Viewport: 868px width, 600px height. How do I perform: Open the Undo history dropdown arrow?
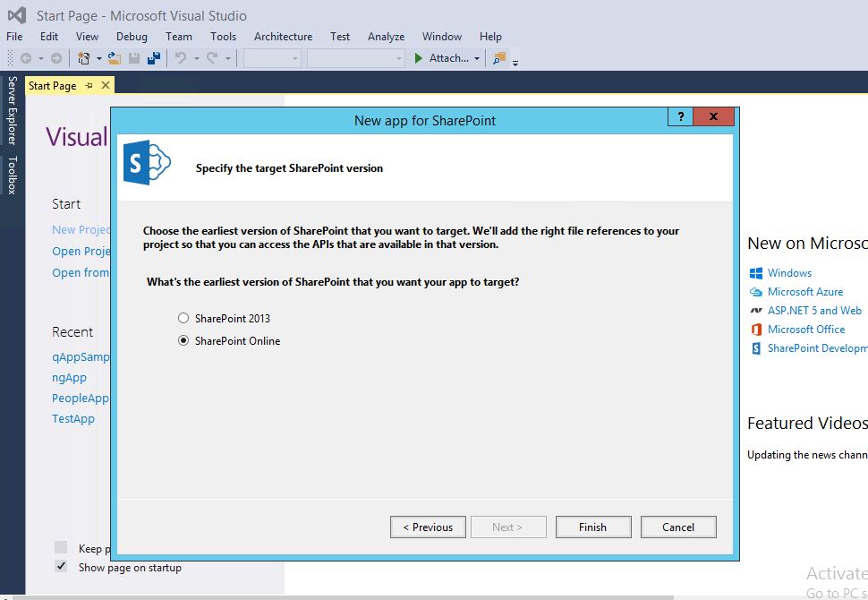pos(196,58)
